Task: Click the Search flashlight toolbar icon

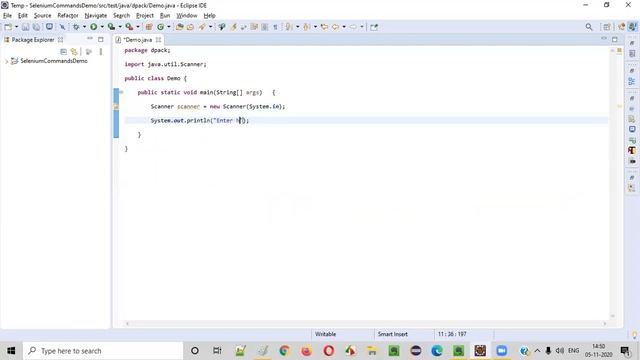Action: 202,27
